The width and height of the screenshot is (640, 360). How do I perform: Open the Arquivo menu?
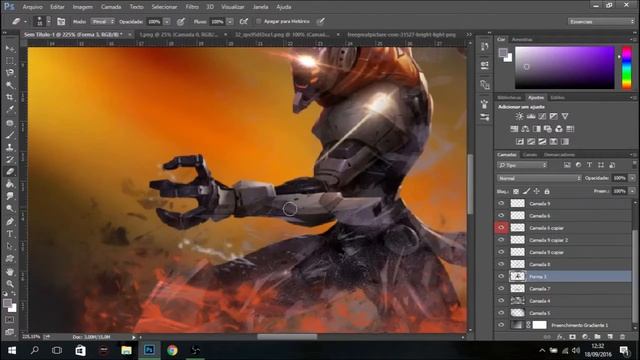[32, 7]
